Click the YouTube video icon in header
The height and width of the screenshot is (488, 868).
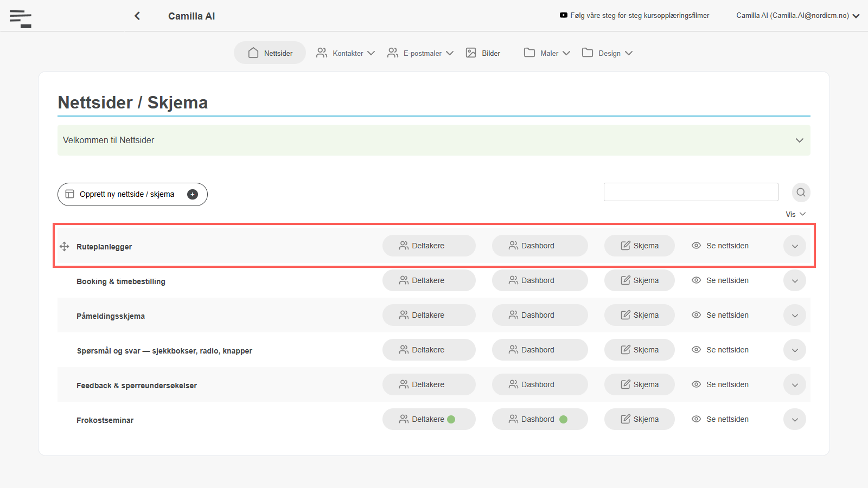coord(564,15)
